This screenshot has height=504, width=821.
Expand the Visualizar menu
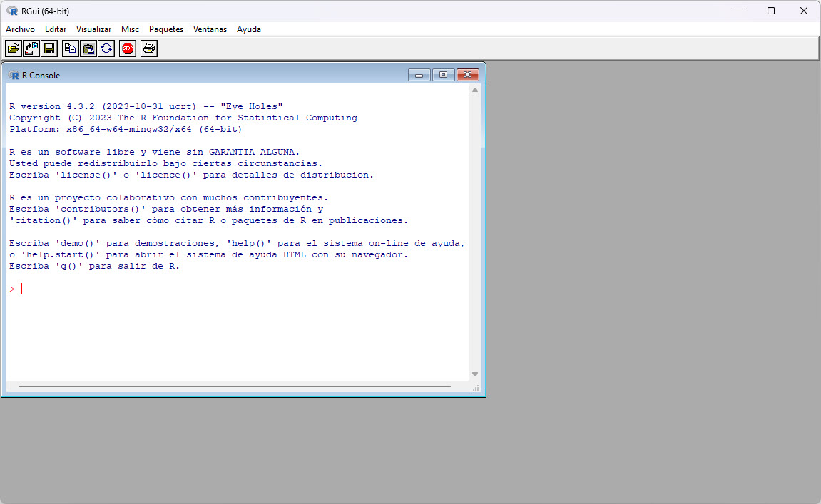click(93, 29)
